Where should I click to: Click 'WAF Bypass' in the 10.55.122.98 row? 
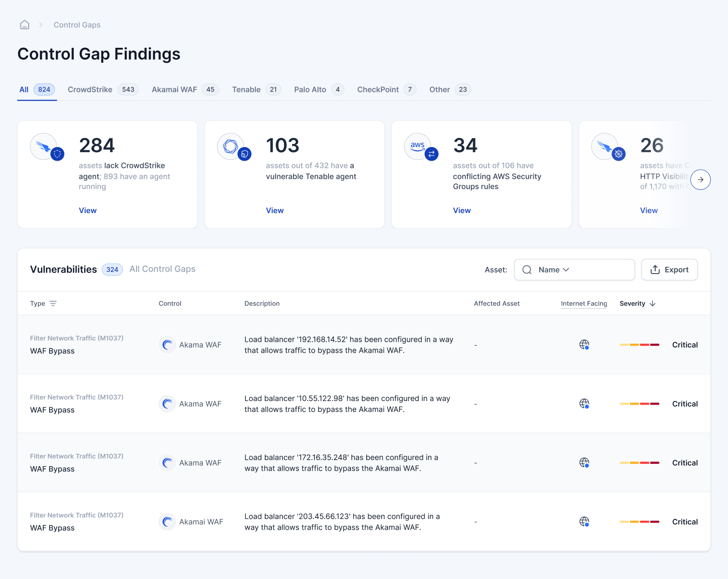pos(52,410)
